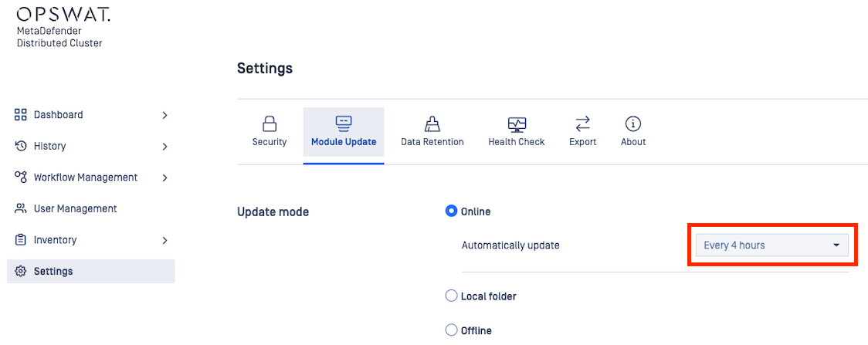Image resolution: width=868 pixels, height=345 pixels.
Task: Open the Health Check monitor icon
Action: [517, 123]
